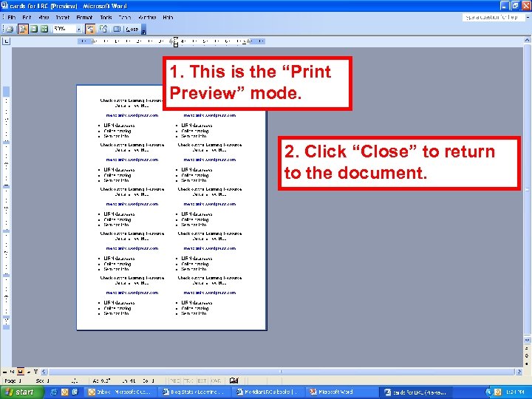The image size is (532, 399).
Task: Open the File menu
Action: pos(12,17)
